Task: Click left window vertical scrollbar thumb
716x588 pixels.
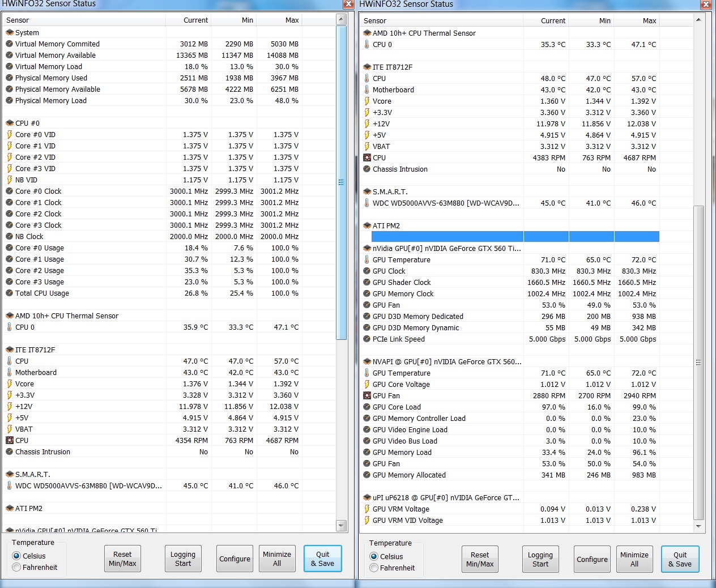Action: [341, 182]
